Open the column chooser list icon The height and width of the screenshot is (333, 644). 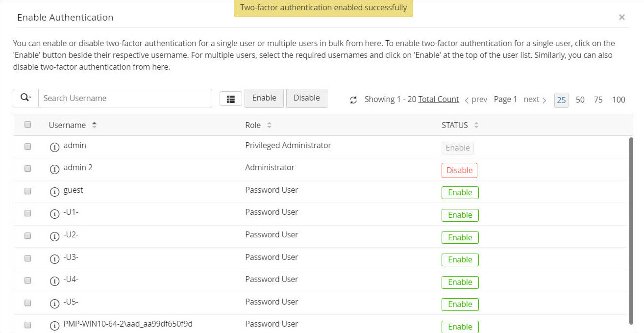coord(231,99)
